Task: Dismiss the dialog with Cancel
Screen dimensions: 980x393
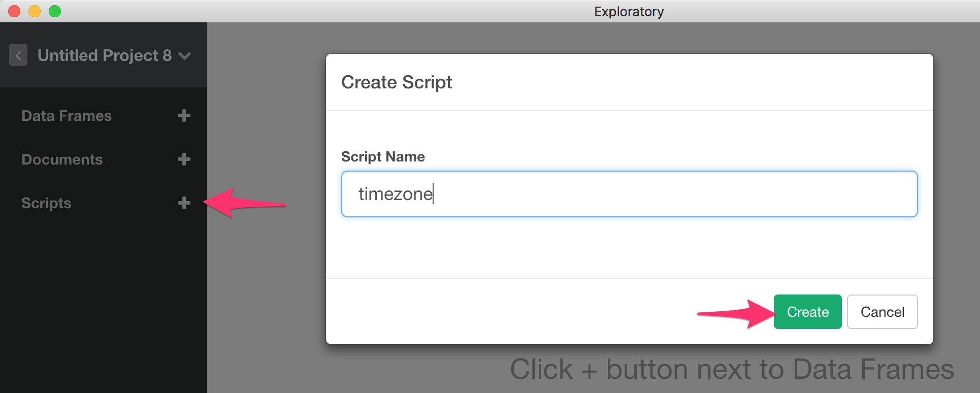Action: [882, 312]
